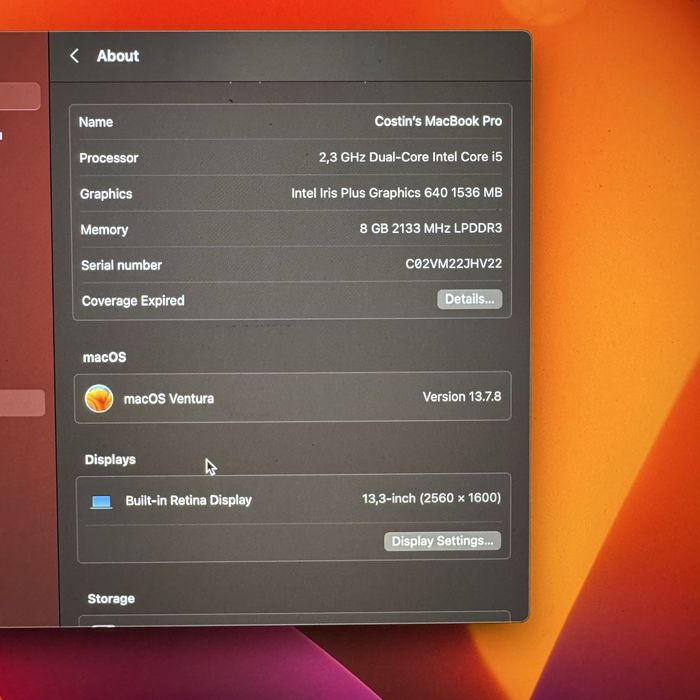
Task: Click the 13,3-inch (2560 × 1600) resolution text
Action: tap(431, 498)
